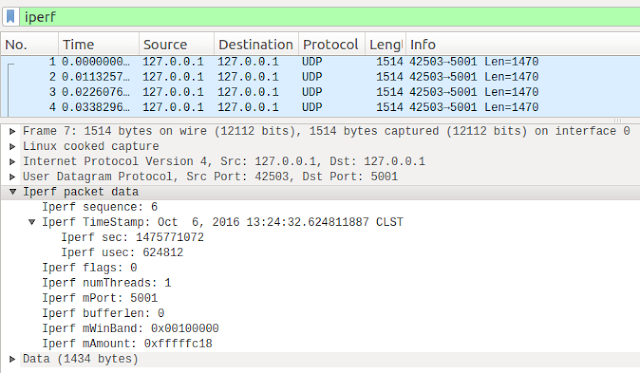The height and width of the screenshot is (373, 640).
Task: Collapse Iperf TimeStamp subtree
Action: coord(32,222)
